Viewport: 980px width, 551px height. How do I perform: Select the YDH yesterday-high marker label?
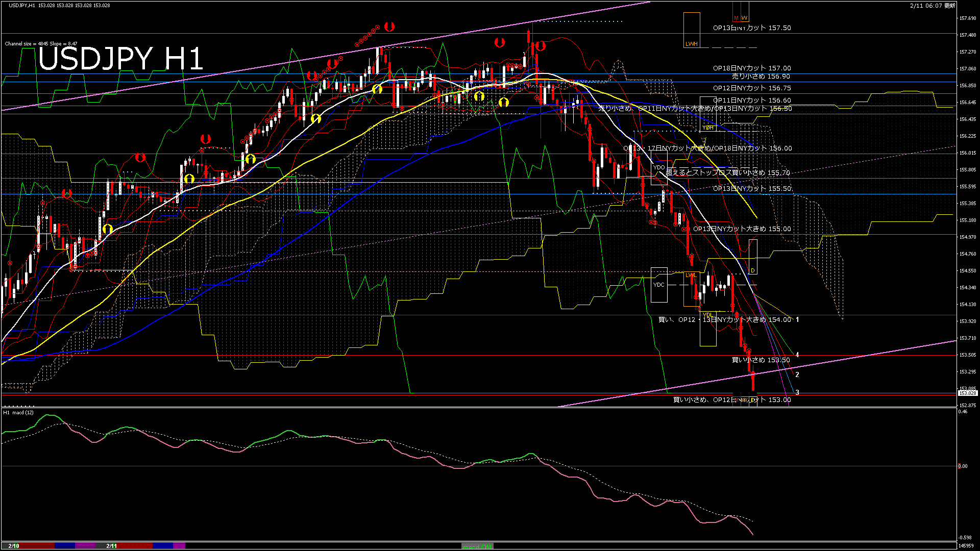click(x=707, y=128)
